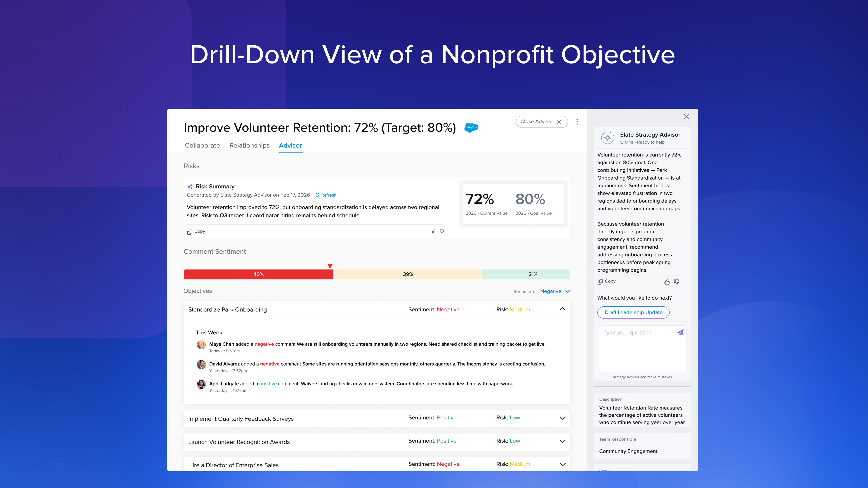Screen dimensions: 868x488
Task: Thumbs up the Advisor response
Action: coord(667,282)
